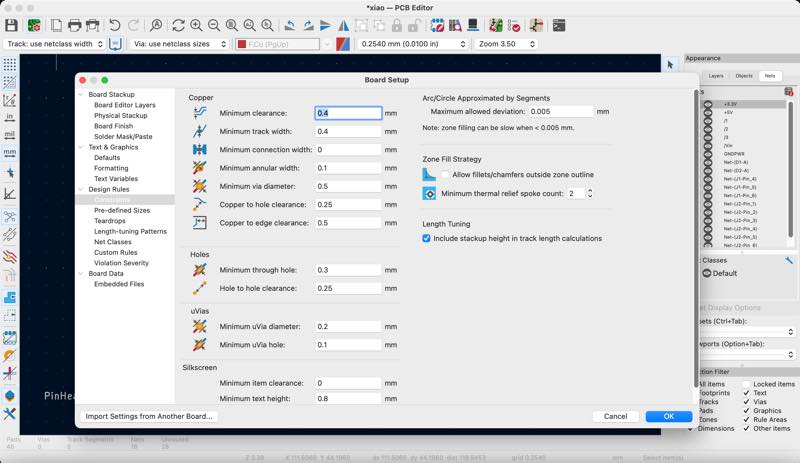
Task: Open the scripting console icon
Action: [559, 25]
